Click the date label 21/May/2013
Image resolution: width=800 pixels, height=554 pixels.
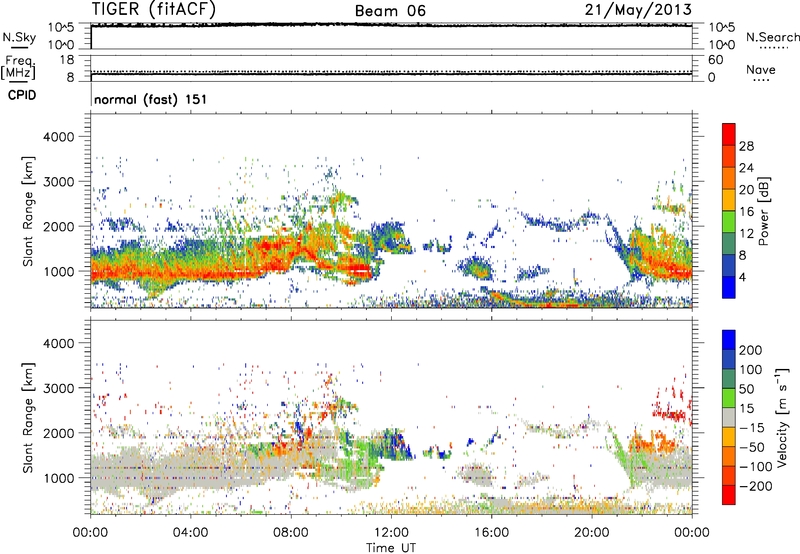[638, 10]
